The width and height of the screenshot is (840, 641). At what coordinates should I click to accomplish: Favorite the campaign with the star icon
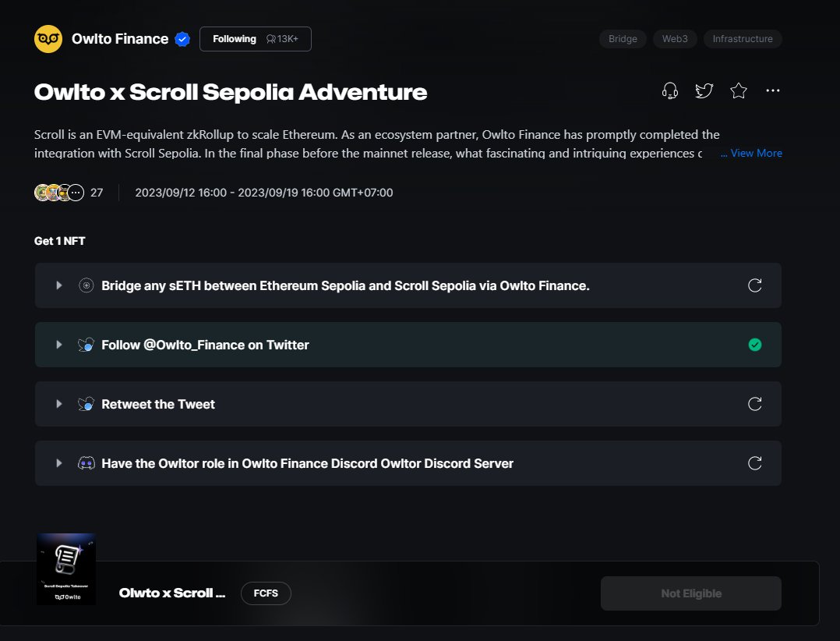click(738, 90)
